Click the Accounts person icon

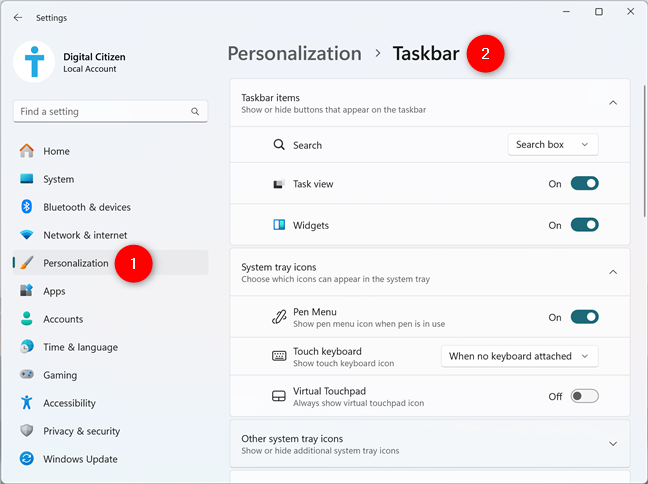pyautogui.click(x=26, y=319)
